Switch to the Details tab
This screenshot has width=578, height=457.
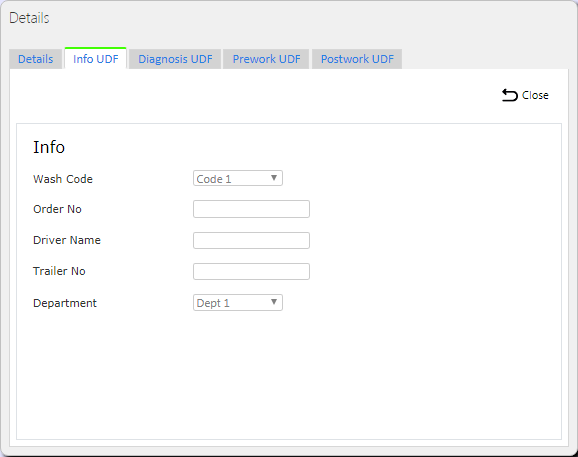pos(35,59)
